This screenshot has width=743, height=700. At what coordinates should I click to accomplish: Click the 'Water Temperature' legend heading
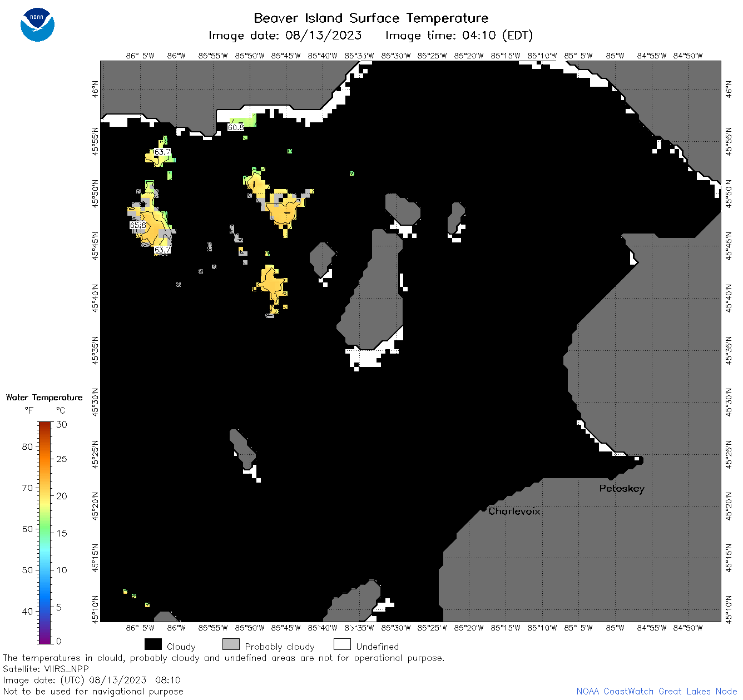[44, 398]
